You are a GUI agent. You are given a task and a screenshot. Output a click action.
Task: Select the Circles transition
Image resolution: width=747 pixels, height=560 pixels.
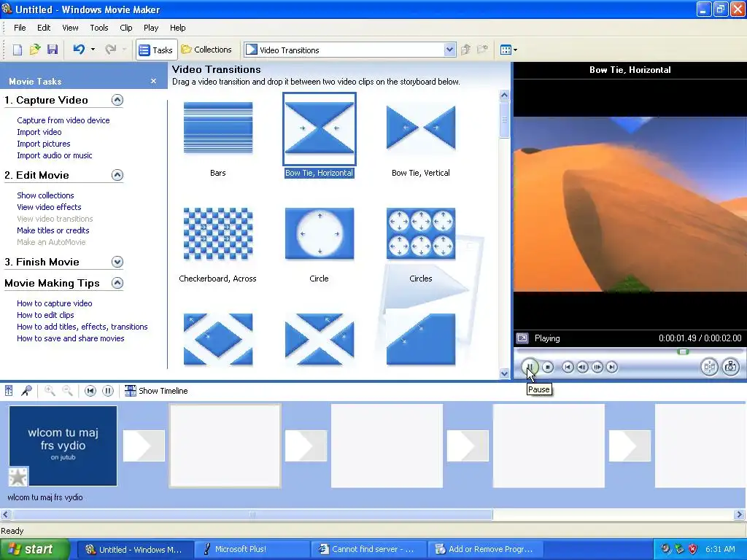click(421, 234)
